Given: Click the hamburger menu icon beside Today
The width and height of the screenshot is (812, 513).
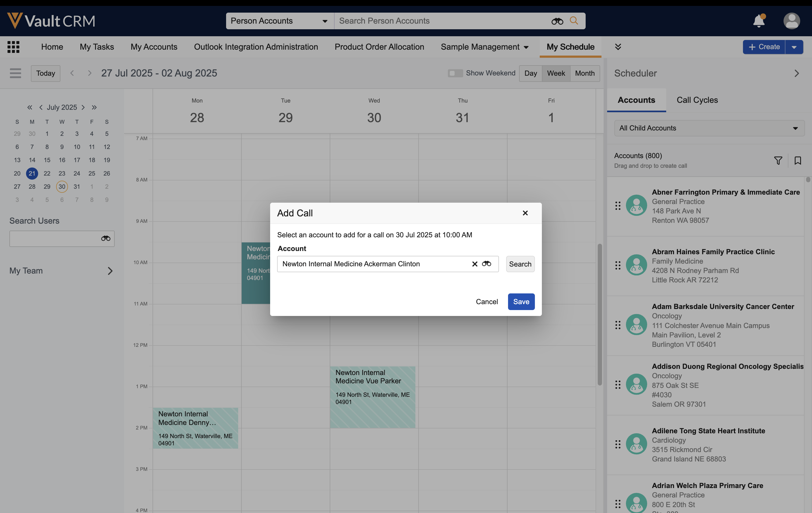Looking at the screenshot, I should tap(15, 73).
